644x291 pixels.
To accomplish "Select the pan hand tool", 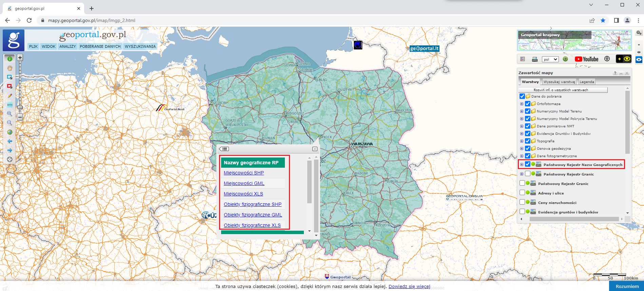I will tap(10, 68).
